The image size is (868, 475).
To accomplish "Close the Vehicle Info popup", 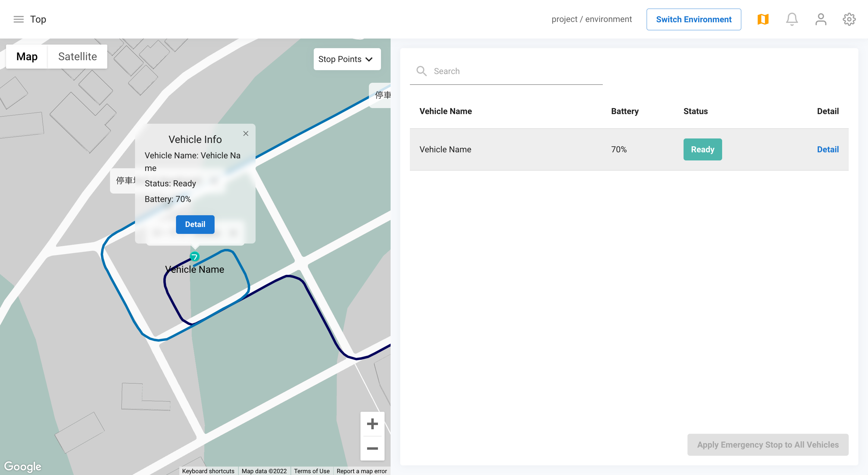I will point(246,133).
